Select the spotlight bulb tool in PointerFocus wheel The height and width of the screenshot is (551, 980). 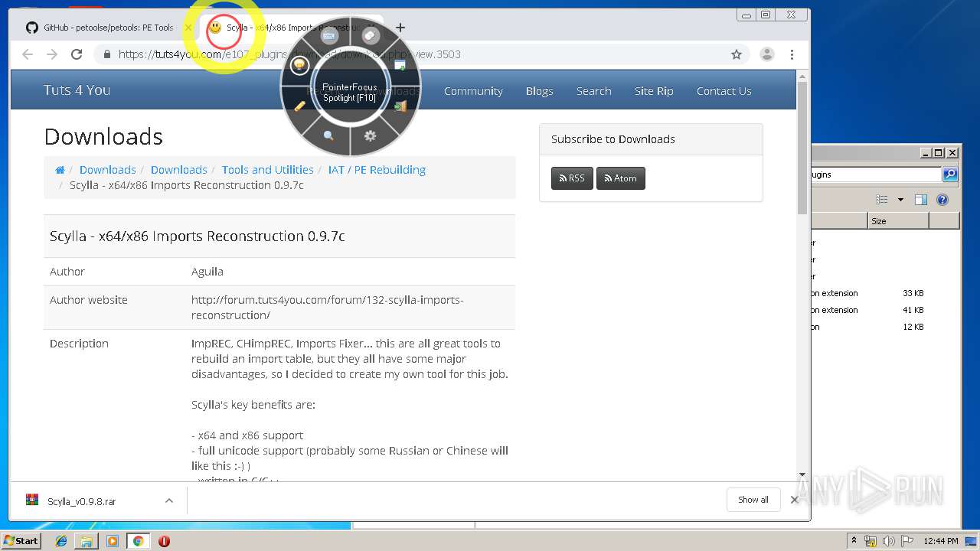(x=299, y=65)
